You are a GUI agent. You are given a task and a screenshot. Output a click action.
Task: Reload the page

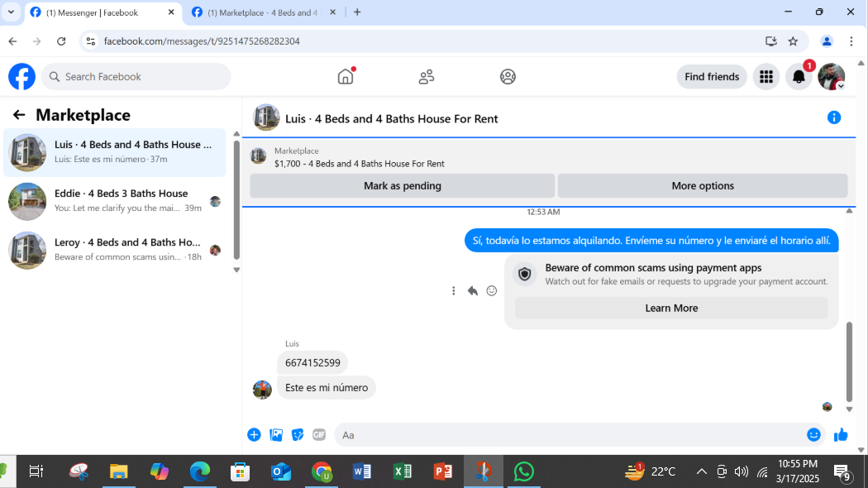[x=61, y=41]
